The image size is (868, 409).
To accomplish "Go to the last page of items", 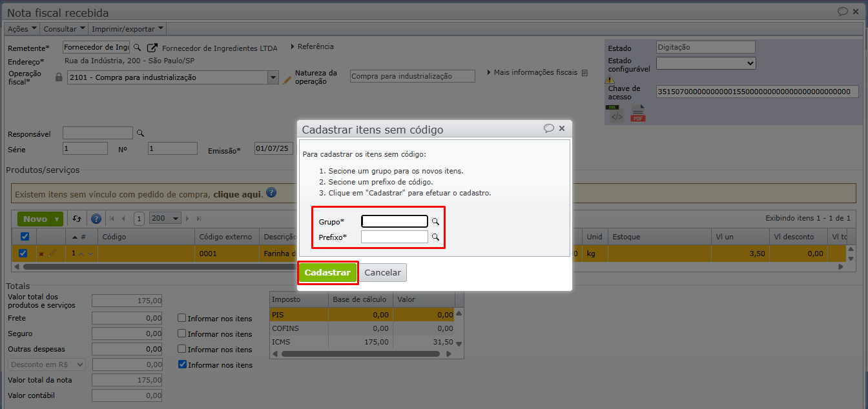I will [x=199, y=219].
